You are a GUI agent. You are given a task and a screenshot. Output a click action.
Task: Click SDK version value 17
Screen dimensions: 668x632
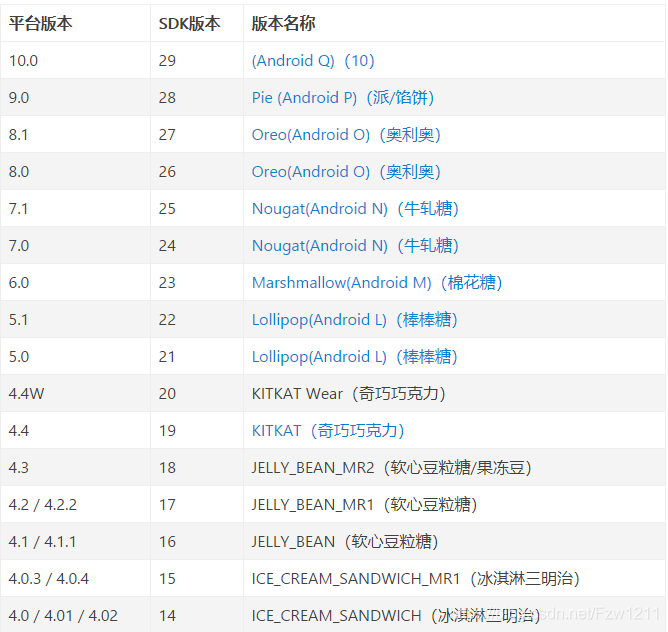point(167,505)
